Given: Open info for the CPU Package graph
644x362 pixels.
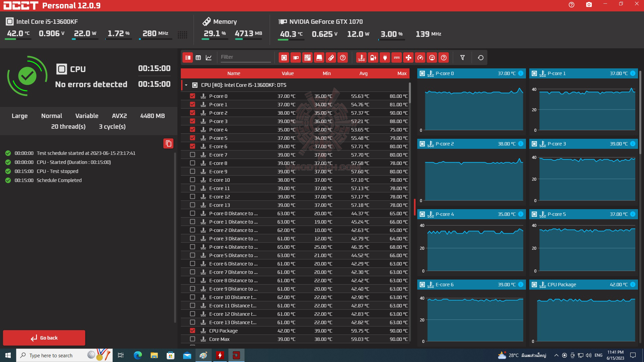Looking at the screenshot, I should coord(633,285).
